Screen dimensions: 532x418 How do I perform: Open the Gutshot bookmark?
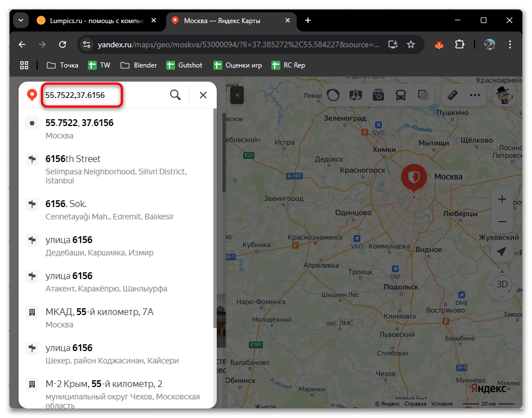pos(184,65)
